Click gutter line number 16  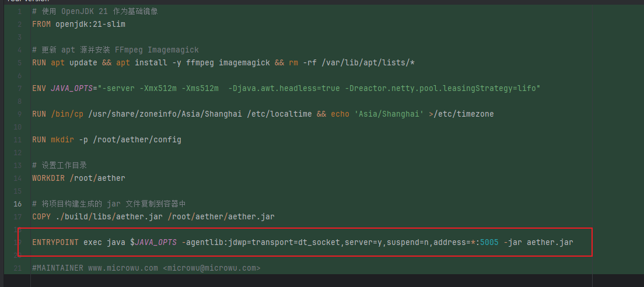pos(17,204)
